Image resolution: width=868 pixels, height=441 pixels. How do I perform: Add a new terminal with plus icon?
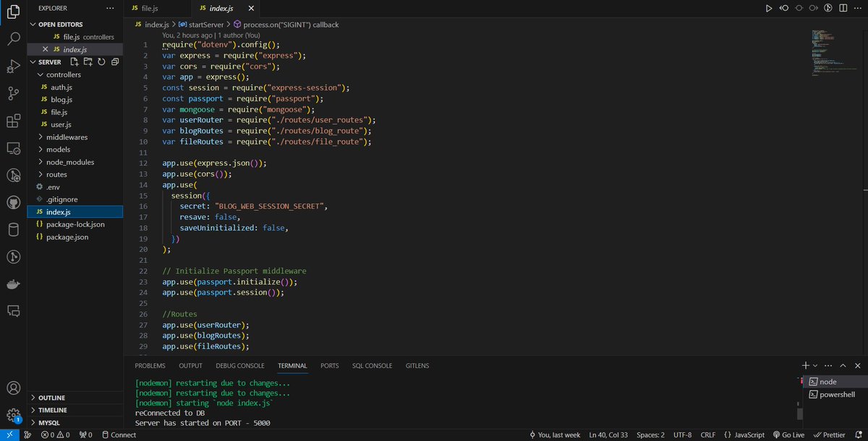(806, 366)
